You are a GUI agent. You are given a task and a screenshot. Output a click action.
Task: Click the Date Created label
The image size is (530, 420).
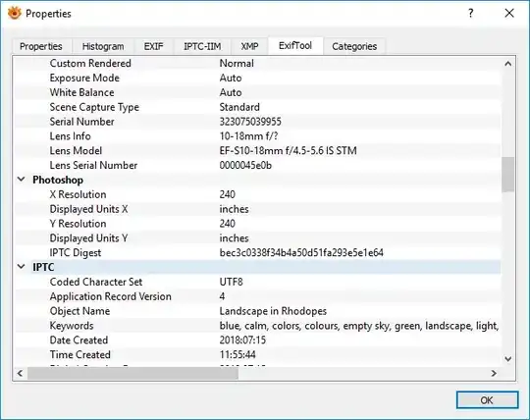coord(79,340)
